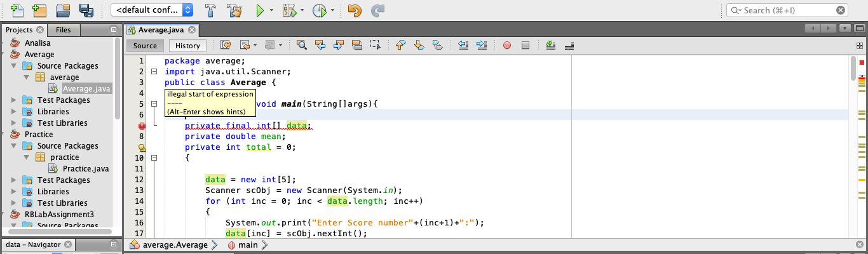Viewport: 868px width, 254px height.
Task: Collapse code fold at line 10
Action: pyautogui.click(x=154, y=157)
